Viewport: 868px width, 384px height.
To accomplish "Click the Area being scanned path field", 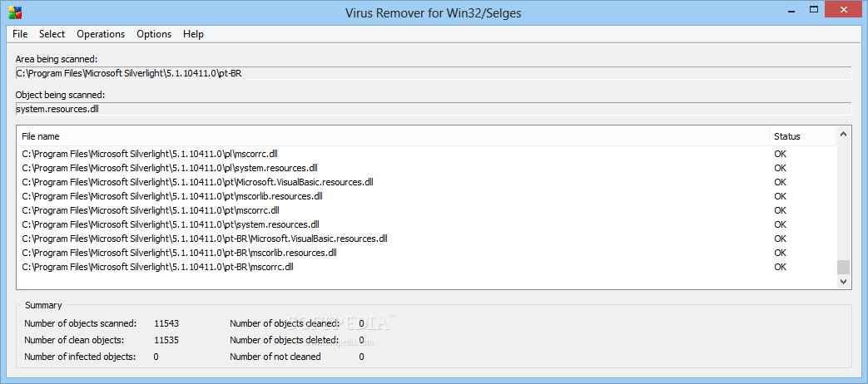I will pyautogui.click(x=434, y=73).
